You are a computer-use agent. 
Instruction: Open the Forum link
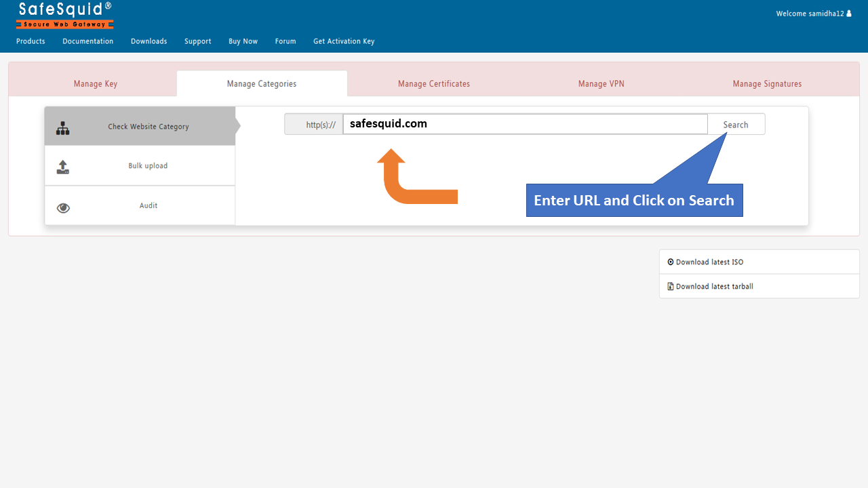point(285,41)
